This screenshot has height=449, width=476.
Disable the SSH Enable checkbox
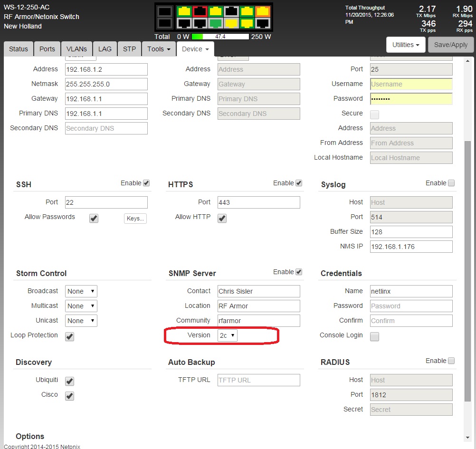(146, 183)
